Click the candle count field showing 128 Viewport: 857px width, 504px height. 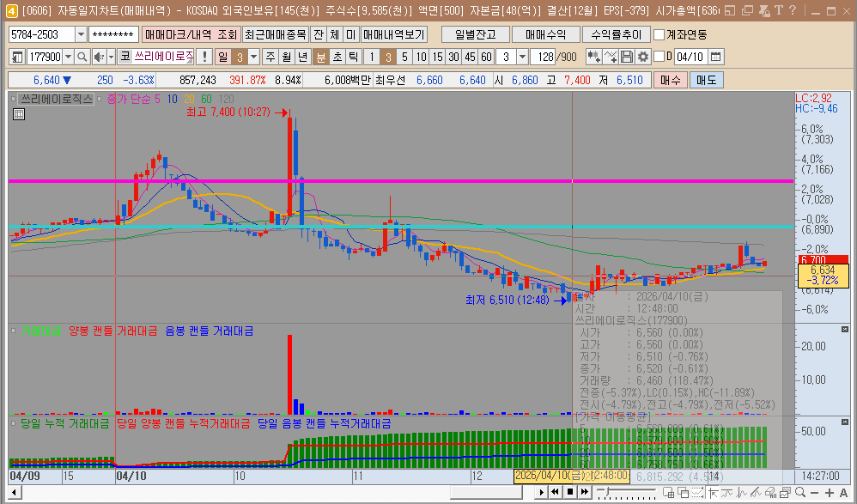[543, 57]
